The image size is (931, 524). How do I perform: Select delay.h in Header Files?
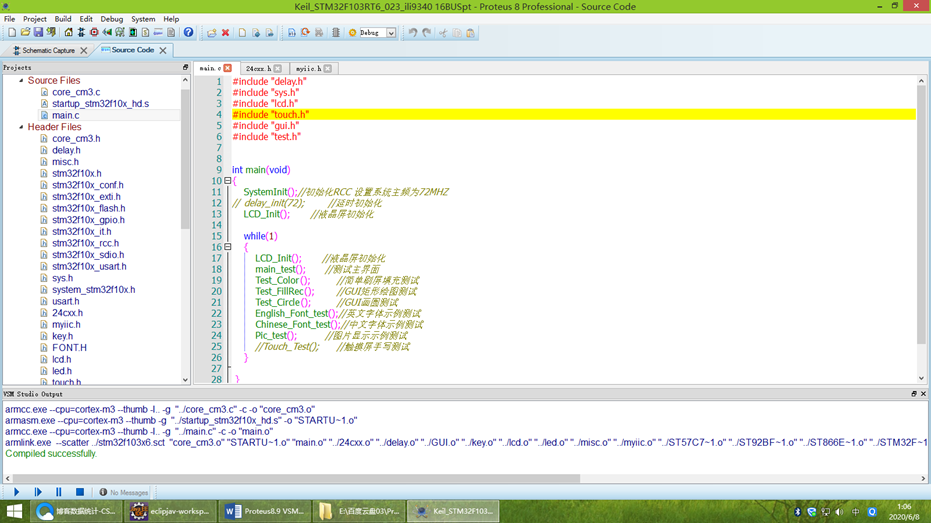(x=66, y=150)
